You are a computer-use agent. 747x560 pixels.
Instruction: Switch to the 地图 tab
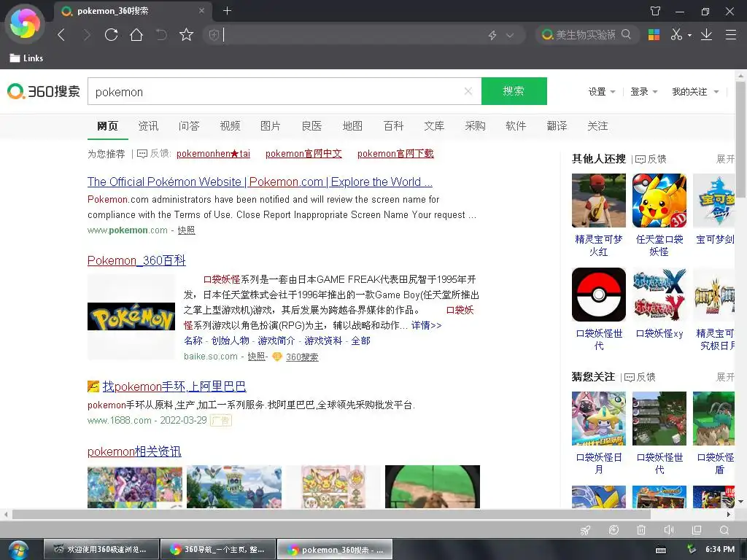pyautogui.click(x=352, y=125)
